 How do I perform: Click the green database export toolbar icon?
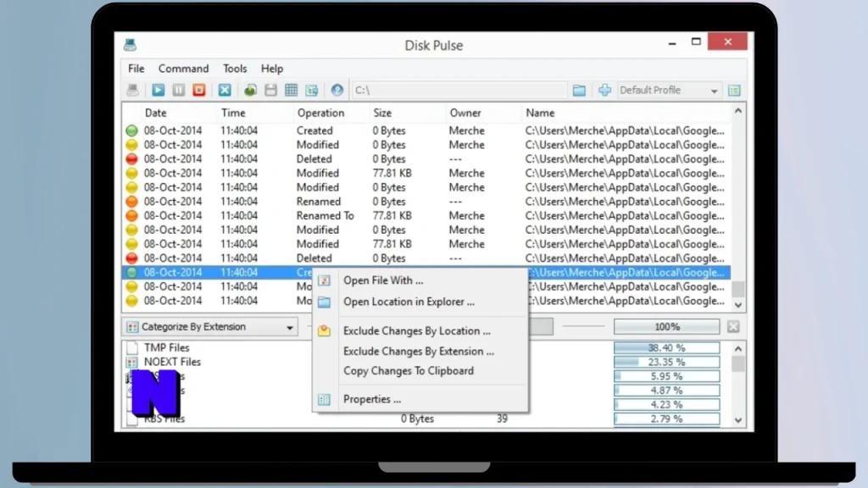coord(250,90)
